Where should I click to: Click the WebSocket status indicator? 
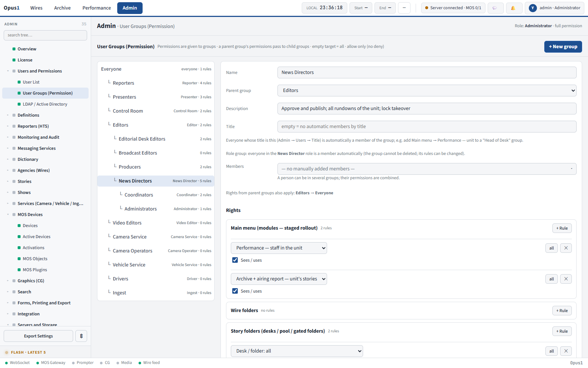(17, 363)
